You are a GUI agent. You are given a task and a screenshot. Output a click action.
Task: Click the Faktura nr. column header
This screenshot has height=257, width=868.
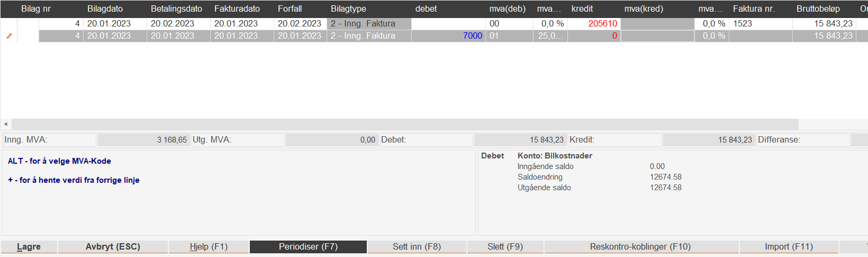754,9
